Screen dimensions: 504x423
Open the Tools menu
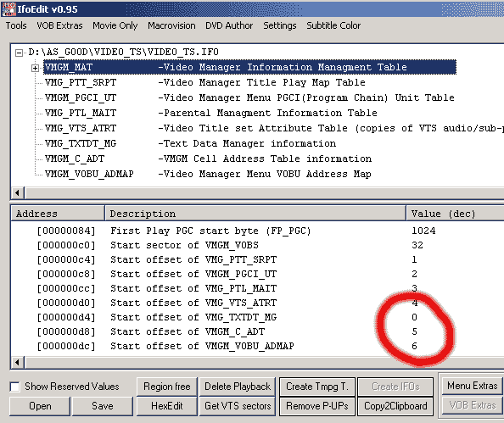[16, 25]
